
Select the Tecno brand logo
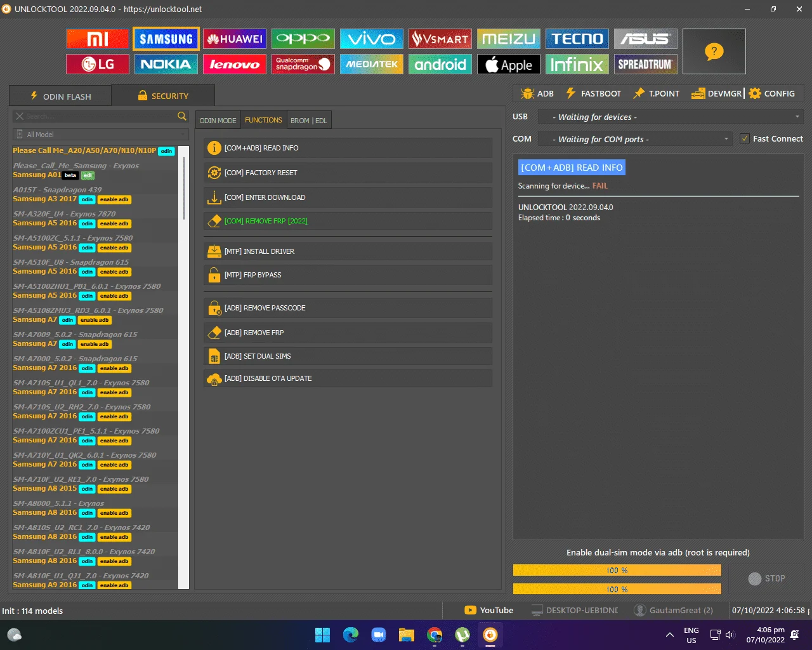(577, 39)
